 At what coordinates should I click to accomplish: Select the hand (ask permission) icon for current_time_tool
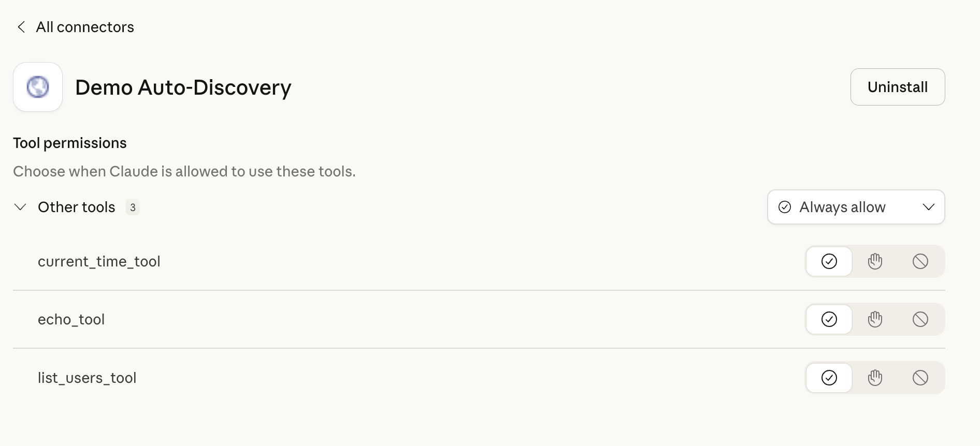(875, 261)
